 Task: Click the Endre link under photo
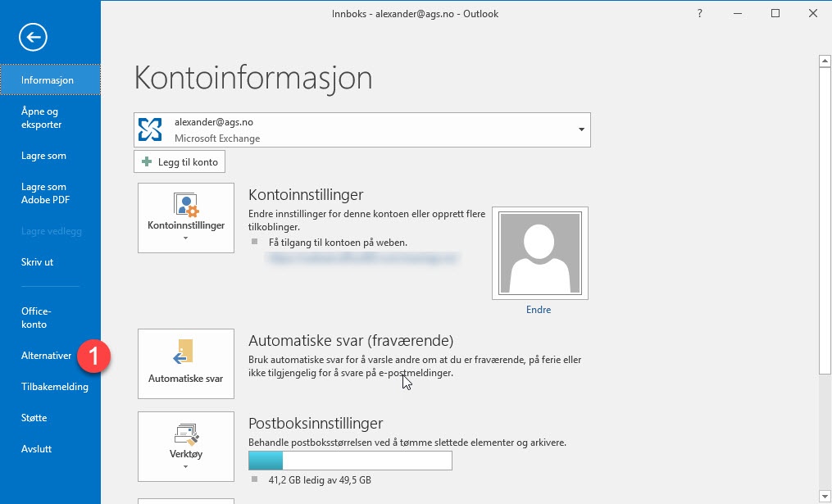[539, 310]
